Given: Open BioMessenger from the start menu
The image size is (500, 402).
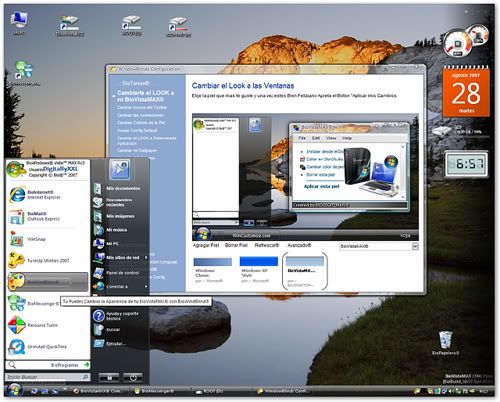Looking at the screenshot, I should (x=33, y=303).
